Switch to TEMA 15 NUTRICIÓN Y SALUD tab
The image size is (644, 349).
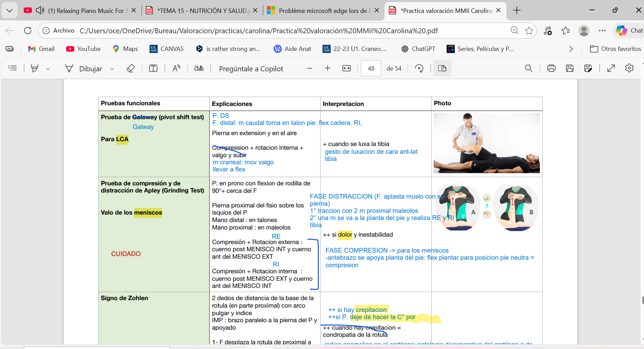[202, 11]
